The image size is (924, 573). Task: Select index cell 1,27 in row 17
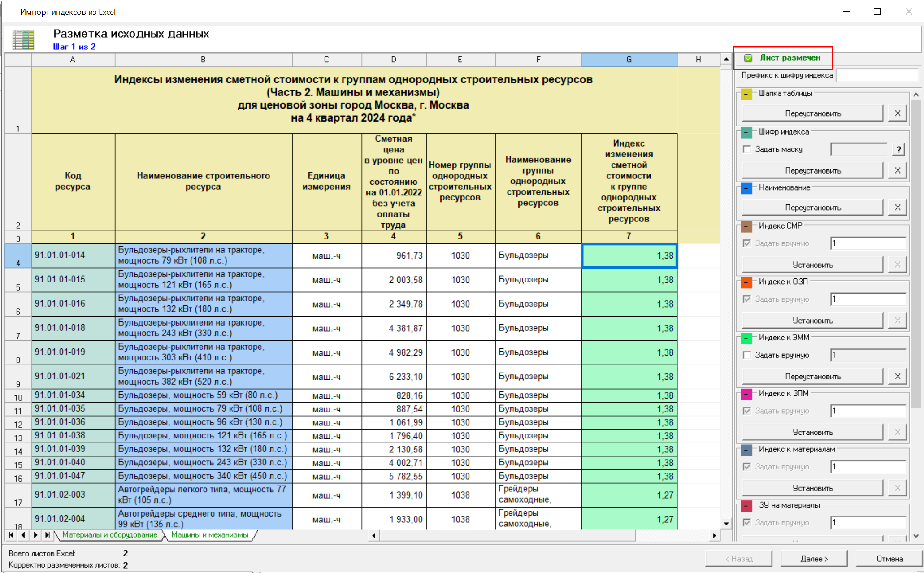[x=629, y=495]
